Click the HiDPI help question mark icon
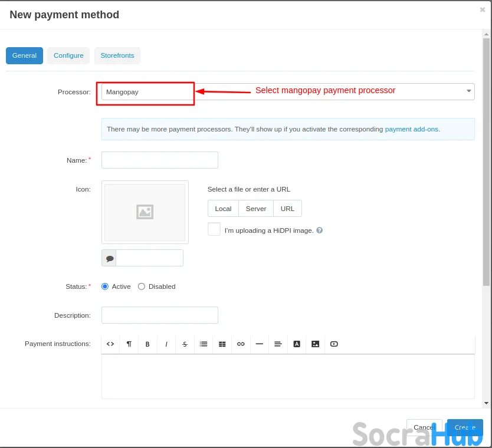492x448 pixels. click(x=319, y=230)
